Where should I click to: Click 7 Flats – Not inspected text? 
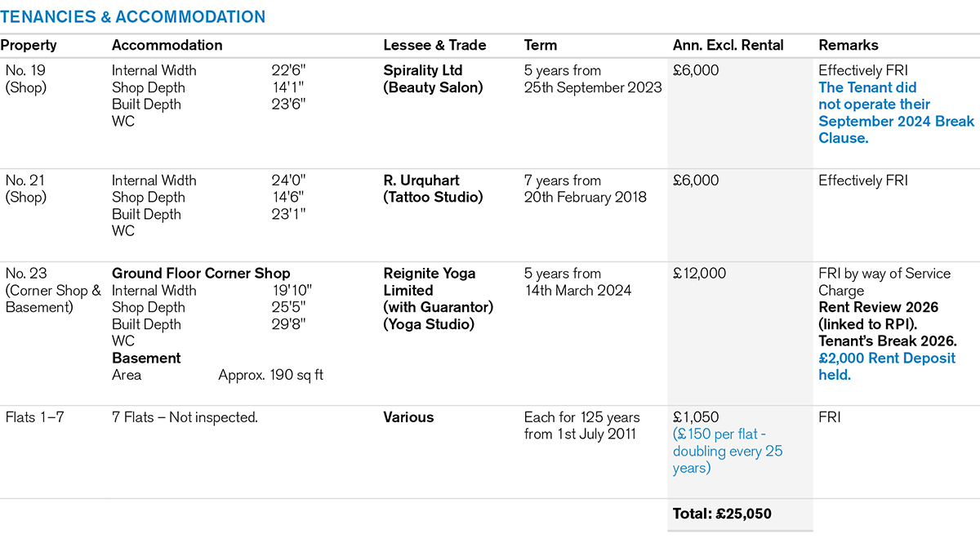[185, 417]
